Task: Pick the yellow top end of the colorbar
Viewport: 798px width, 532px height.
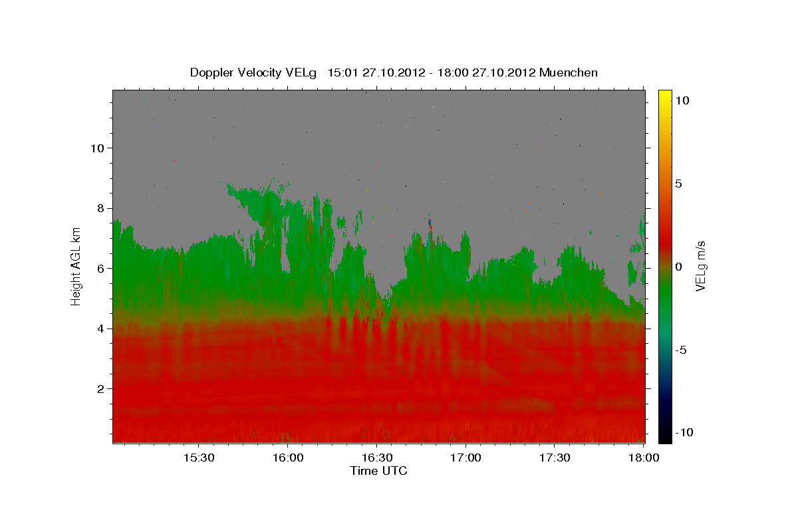Action: (x=665, y=94)
